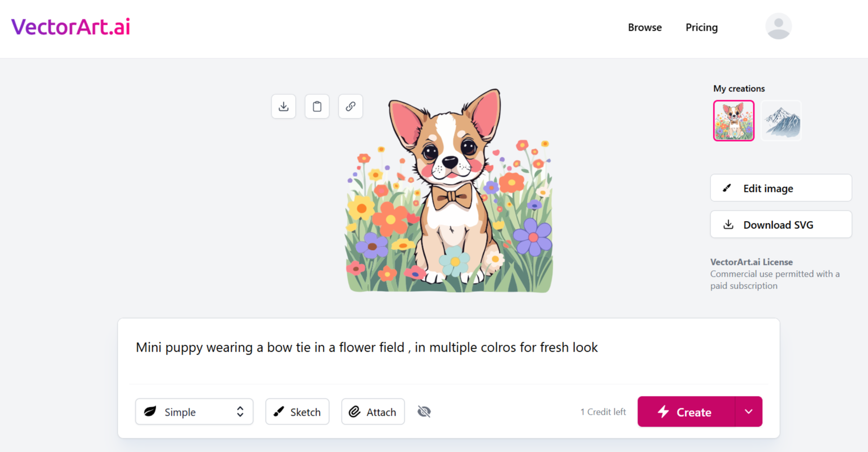The image size is (868, 452).
Task: Click the lightning bolt on Create
Action: click(x=664, y=412)
